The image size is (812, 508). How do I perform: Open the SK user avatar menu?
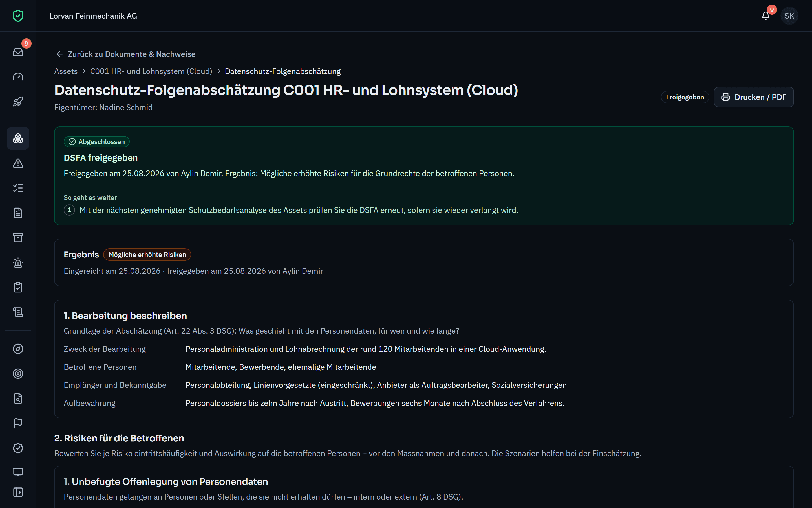pyautogui.click(x=789, y=16)
